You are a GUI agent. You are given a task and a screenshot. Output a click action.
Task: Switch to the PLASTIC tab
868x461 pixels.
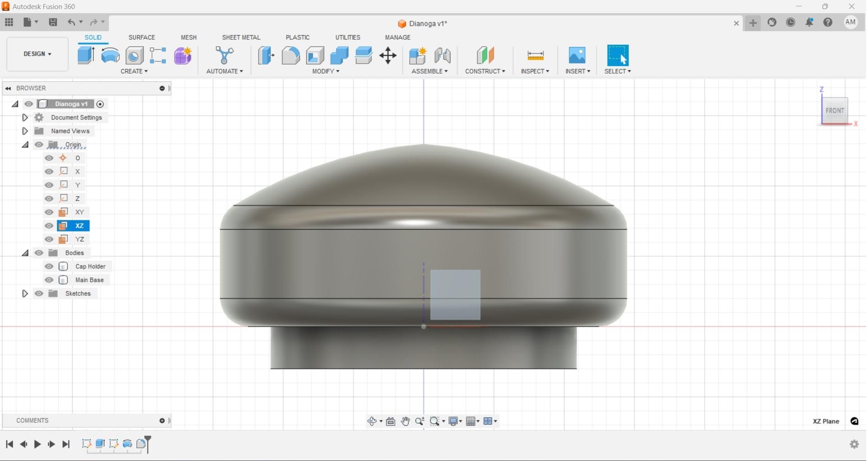[298, 37]
